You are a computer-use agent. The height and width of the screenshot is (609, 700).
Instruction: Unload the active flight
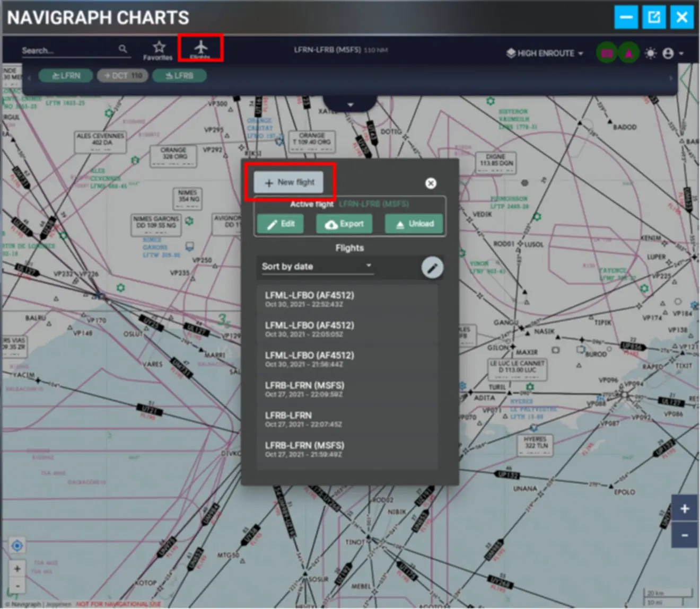[x=415, y=224]
